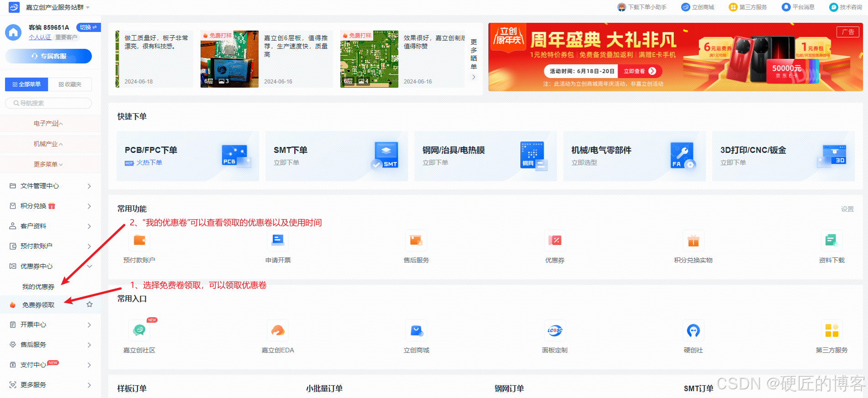Open the green PCB review thumbnail with 4 photos
This screenshot has width=868, height=398.
pos(369,59)
